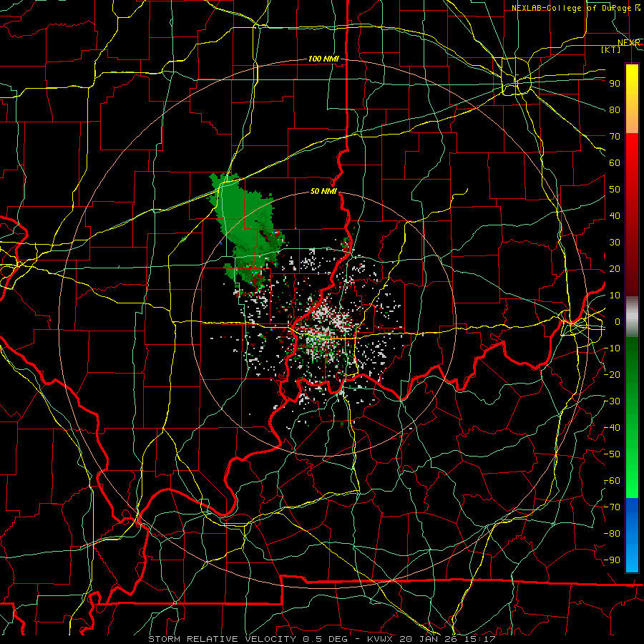This screenshot has width=644, height=644.
Task: Click the -40 value on the velocity scale
Action: coord(613,428)
